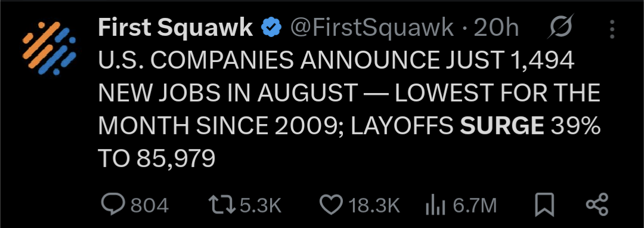Like the post with the heart icon

click(x=331, y=205)
